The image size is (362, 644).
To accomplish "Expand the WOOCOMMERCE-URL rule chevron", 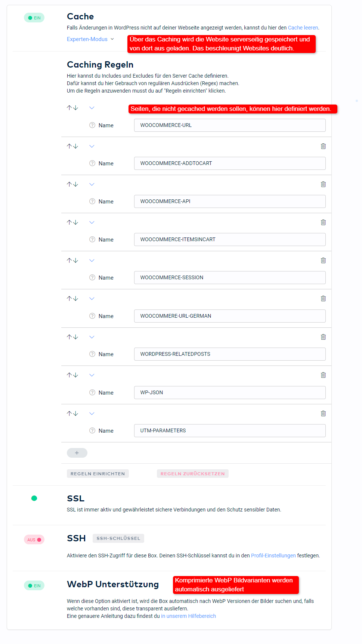I will click(92, 108).
